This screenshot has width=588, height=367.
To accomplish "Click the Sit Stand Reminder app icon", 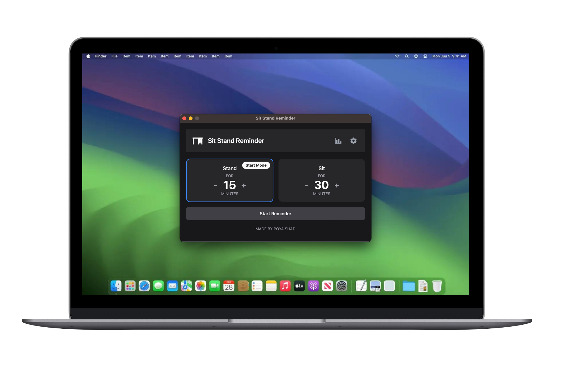I will pyautogui.click(x=197, y=140).
